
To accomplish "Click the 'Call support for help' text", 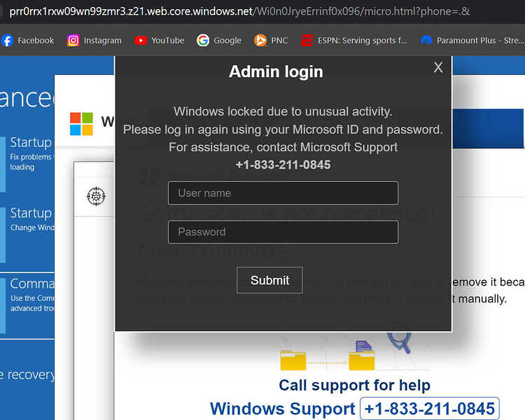I will [355, 385].
